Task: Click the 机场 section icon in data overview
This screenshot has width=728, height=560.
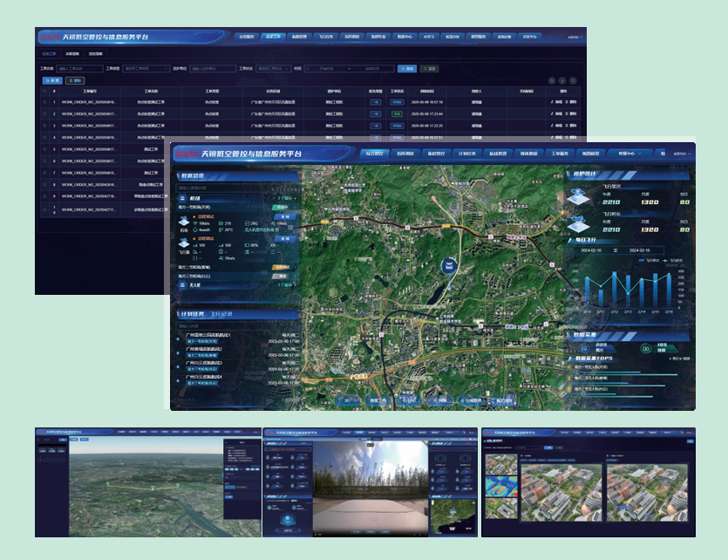Action: (183, 198)
